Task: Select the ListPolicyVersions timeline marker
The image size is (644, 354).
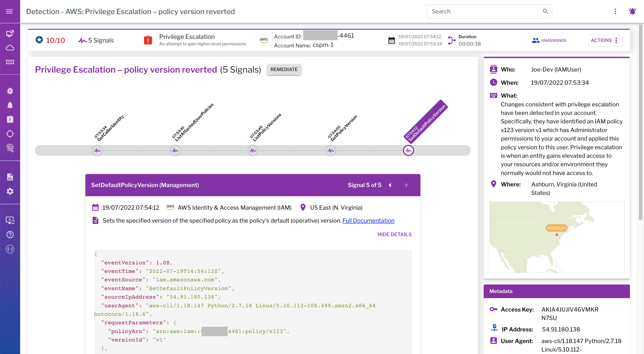Action: click(253, 151)
